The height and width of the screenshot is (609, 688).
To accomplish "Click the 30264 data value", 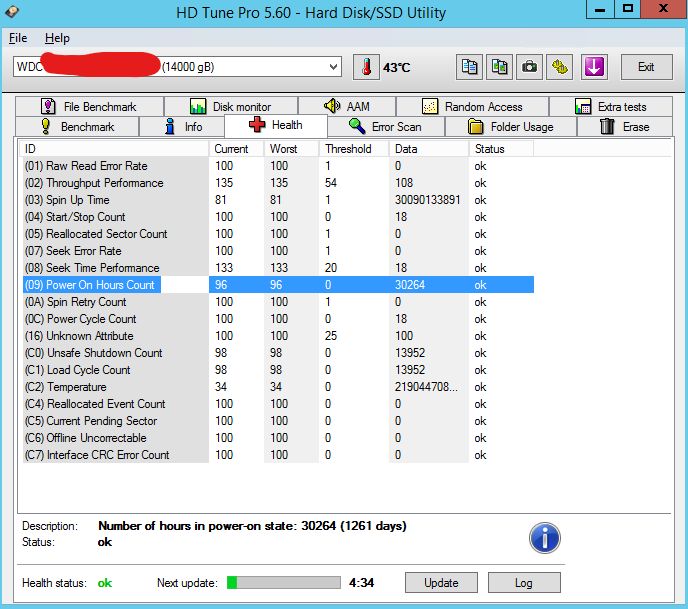I will (x=410, y=285).
